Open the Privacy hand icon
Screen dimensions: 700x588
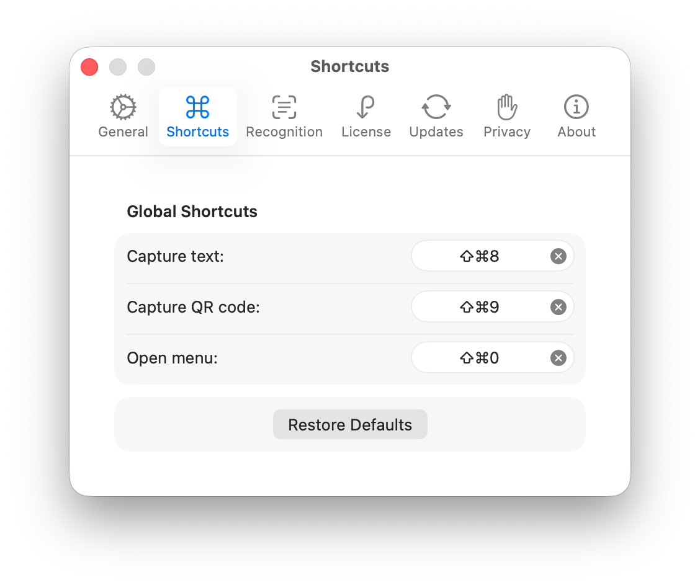(507, 107)
